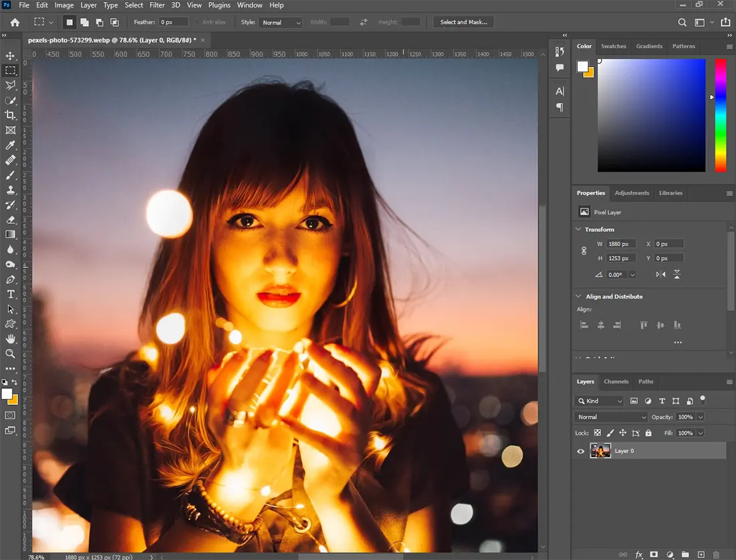This screenshot has width=736, height=560.
Task: Open the Fill dropdown arrow
Action: [701, 433]
